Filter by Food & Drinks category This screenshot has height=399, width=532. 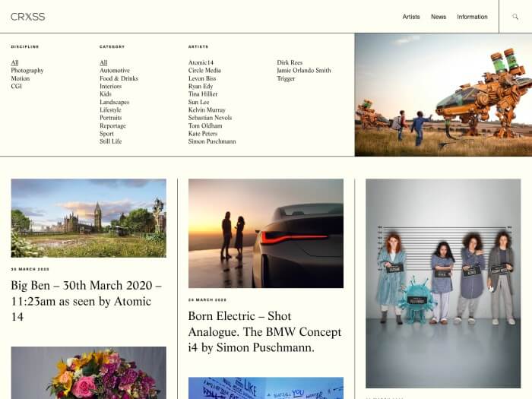[119, 78]
